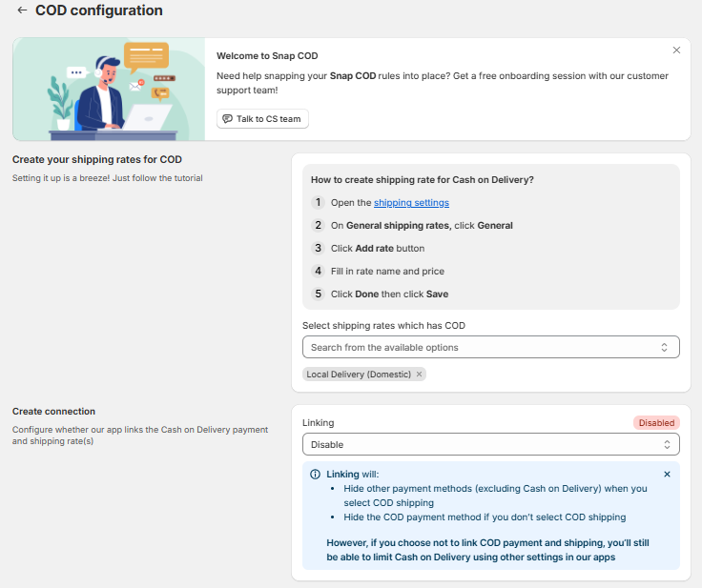
Task: Click the 'How to create shipping rate' heading
Action: 423,180
